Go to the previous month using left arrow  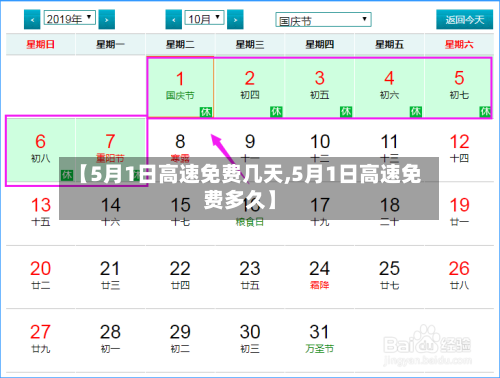[x=174, y=20]
